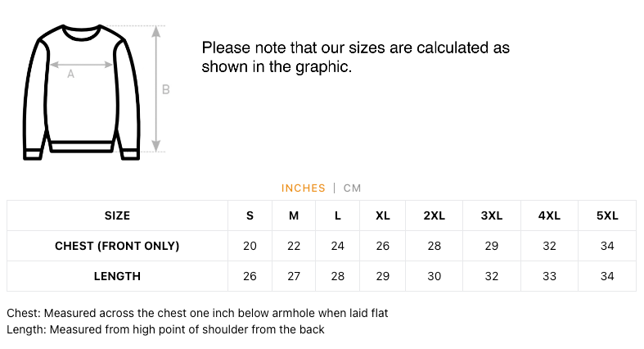The height and width of the screenshot is (349, 644).
Task: Click the 3XL chest value 29
Action: pyautogui.click(x=491, y=246)
